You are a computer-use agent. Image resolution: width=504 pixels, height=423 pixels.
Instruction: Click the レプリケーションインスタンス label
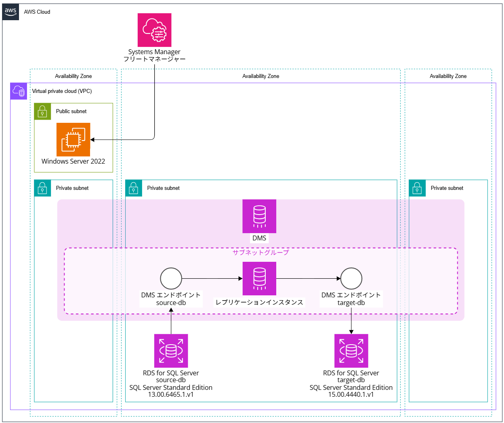tap(259, 302)
